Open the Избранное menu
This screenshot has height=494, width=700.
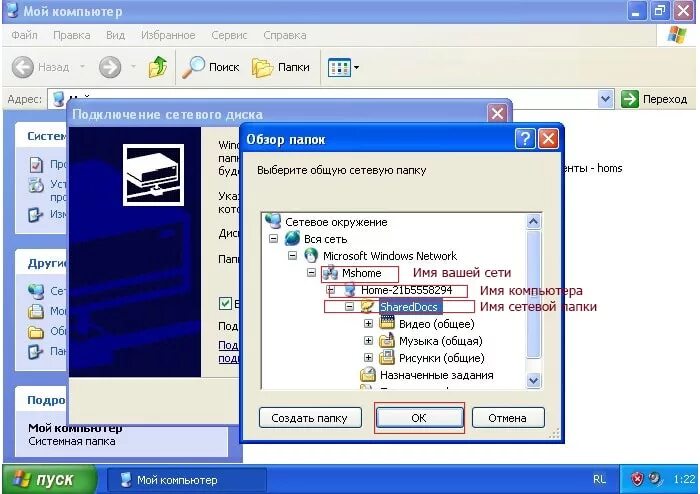pos(168,35)
